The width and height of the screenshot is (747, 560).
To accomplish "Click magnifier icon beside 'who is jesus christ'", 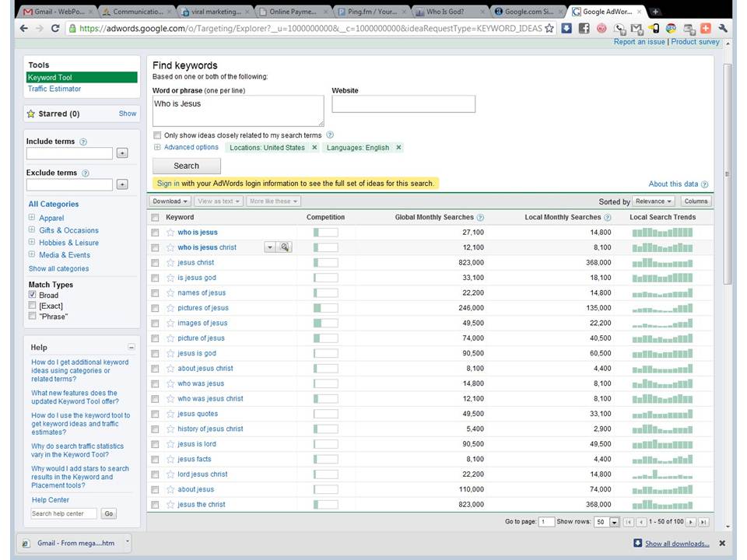I will point(285,247).
